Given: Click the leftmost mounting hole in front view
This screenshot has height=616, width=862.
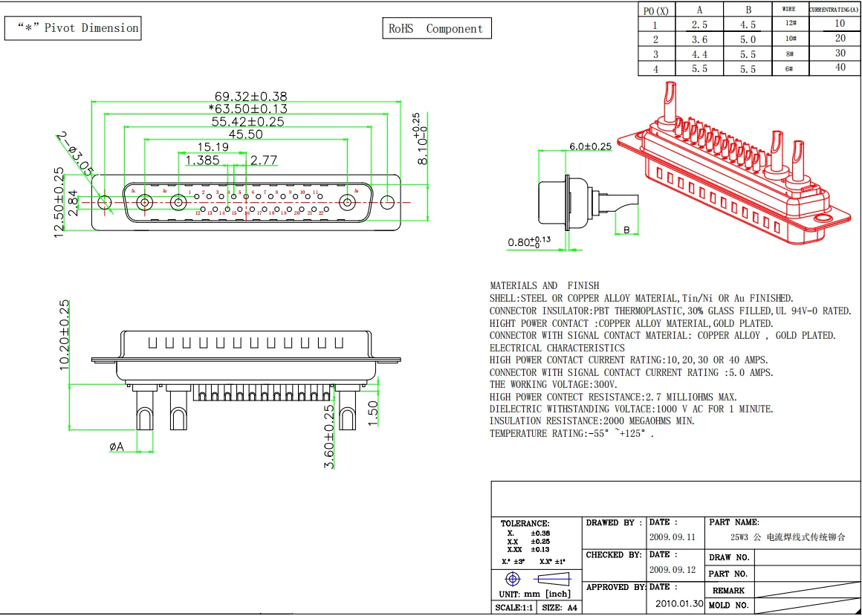Looking at the screenshot, I should pyautogui.click(x=105, y=202).
